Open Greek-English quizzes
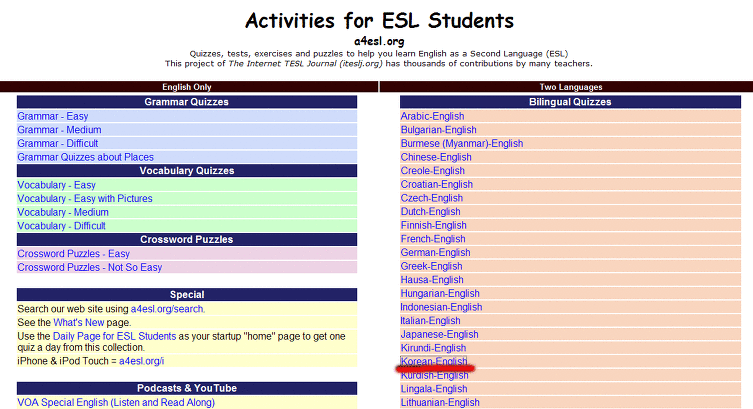The image size is (753, 409). pyautogui.click(x=431, y=266)
